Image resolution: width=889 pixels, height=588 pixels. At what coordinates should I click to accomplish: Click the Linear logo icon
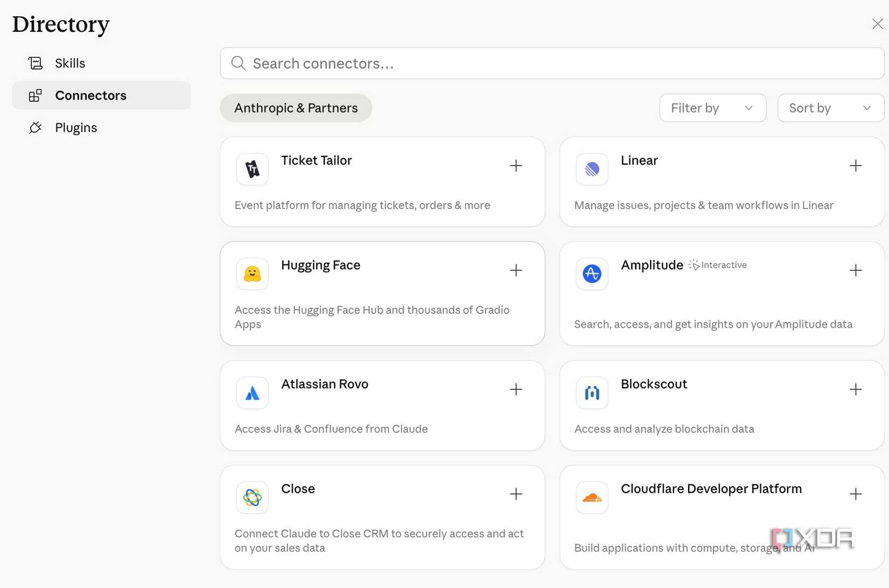click(592, 169)
